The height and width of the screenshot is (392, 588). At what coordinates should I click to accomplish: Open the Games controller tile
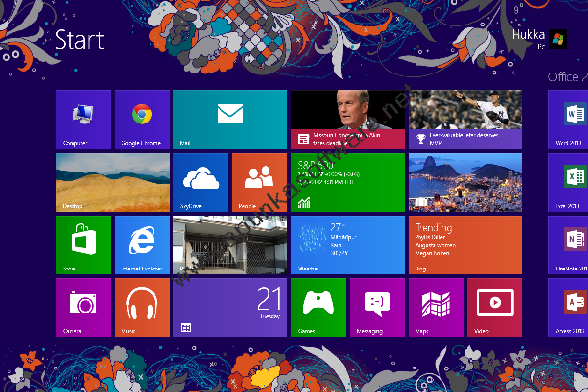318,308
